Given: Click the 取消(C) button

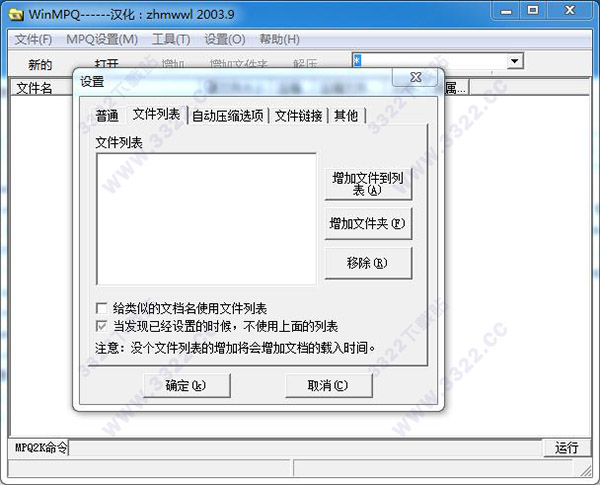Looking at the screenshot, I should tap(329, 385).
